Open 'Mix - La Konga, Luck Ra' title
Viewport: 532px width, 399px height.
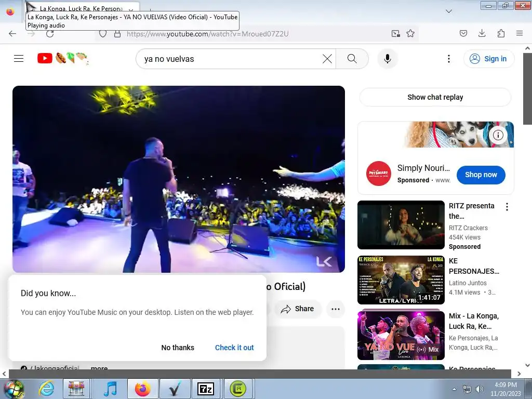pos(474,321)
